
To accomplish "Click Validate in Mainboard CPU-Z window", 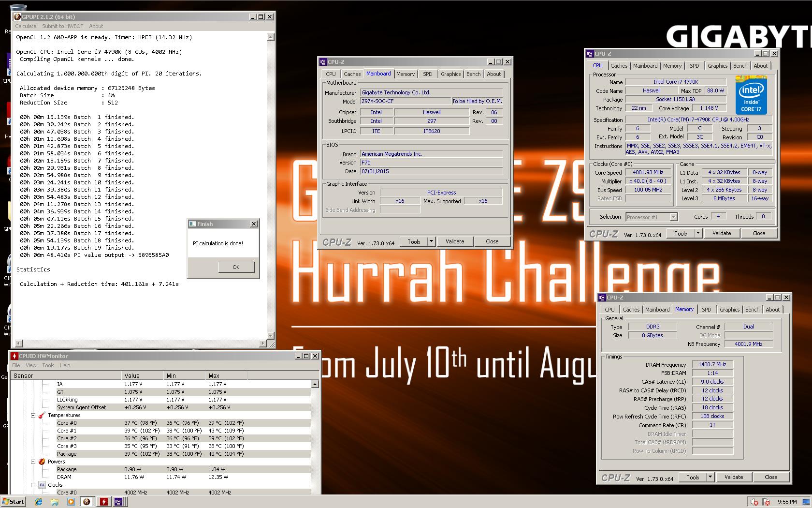I will pyautogui.click(x=455, y=241).
